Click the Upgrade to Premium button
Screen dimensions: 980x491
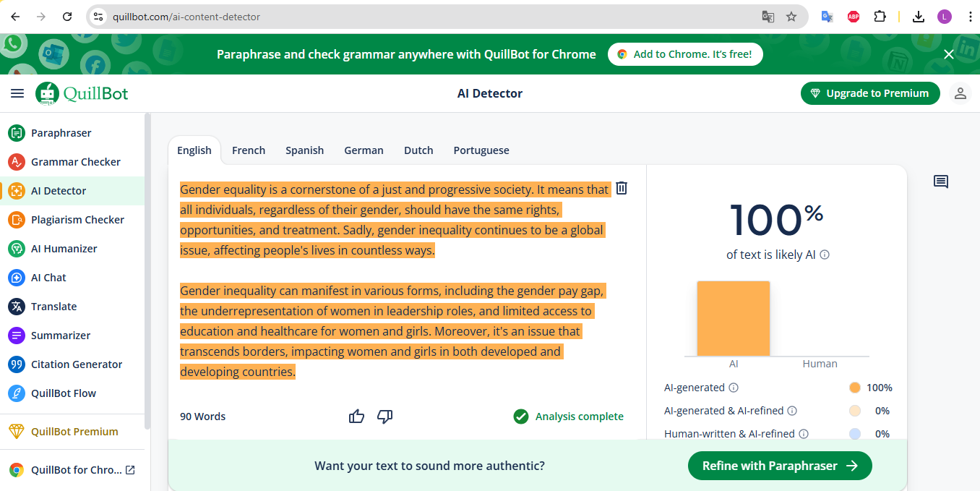870,93
